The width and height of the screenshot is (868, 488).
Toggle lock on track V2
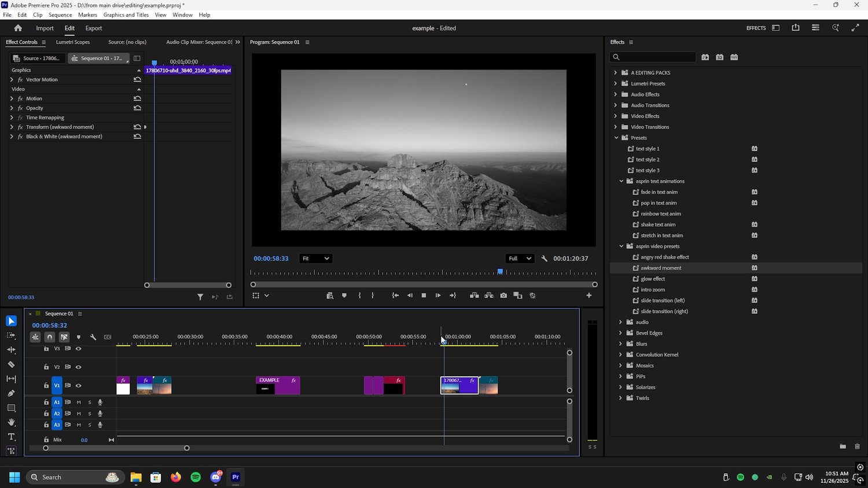tap(46, 367)
